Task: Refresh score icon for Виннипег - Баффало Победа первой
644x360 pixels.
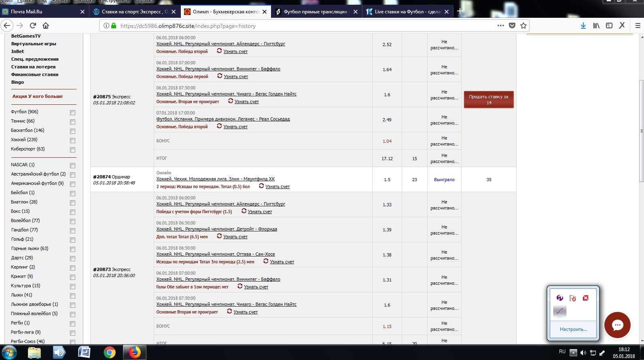Action: coord(220,76)
